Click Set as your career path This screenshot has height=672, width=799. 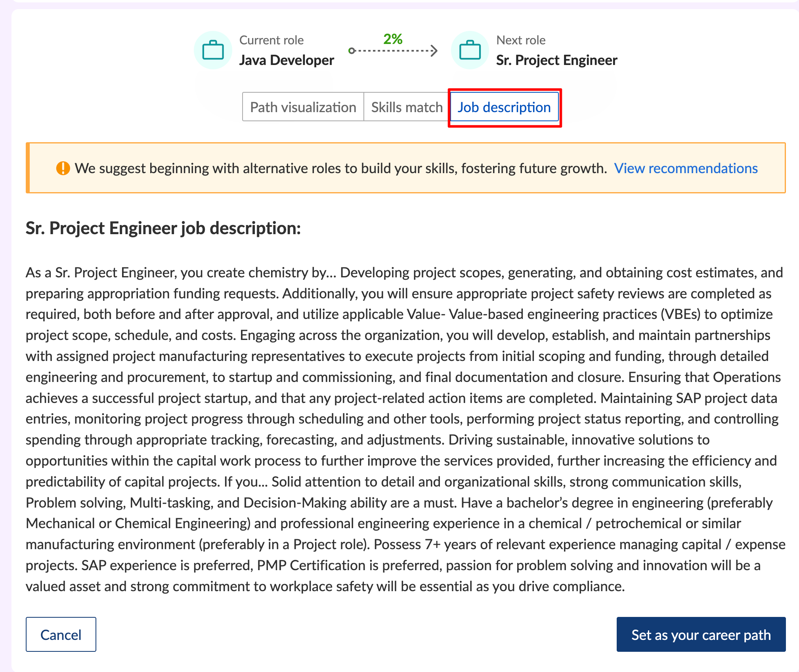(701, 634)
